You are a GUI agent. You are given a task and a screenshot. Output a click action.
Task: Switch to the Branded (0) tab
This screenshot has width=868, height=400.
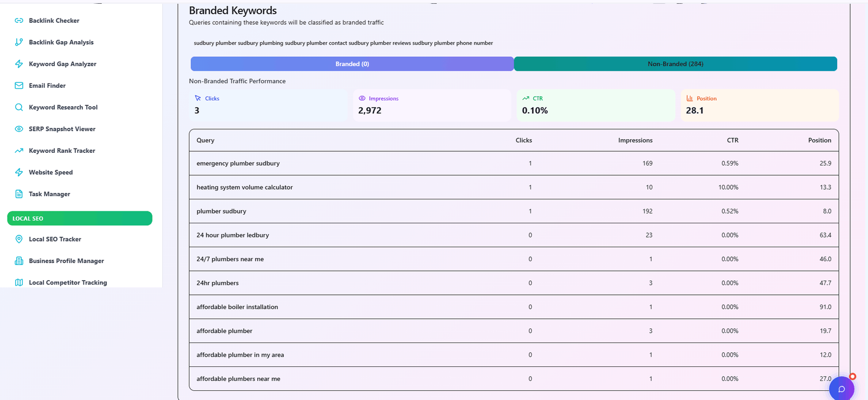coord(352,64)
